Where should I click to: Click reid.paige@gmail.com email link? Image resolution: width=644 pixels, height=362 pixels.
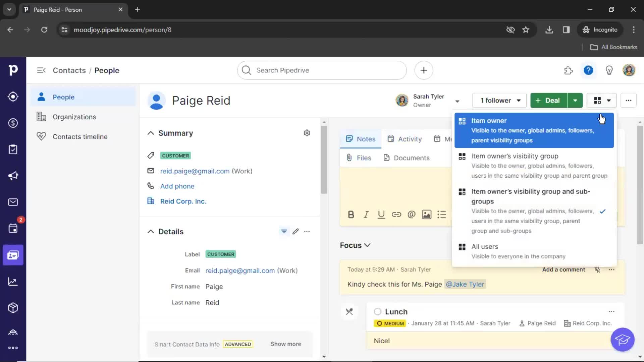click(195, 171)
